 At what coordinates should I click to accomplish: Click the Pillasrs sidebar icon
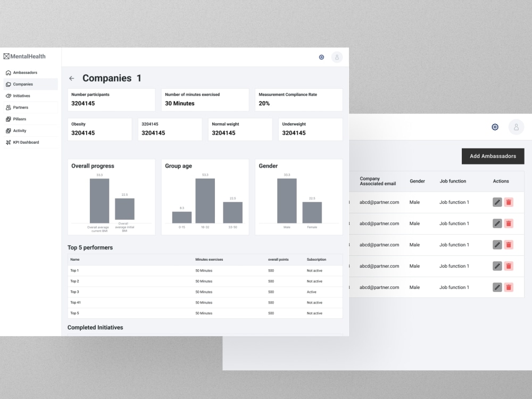pyautogui.click(x=8, y=119)
